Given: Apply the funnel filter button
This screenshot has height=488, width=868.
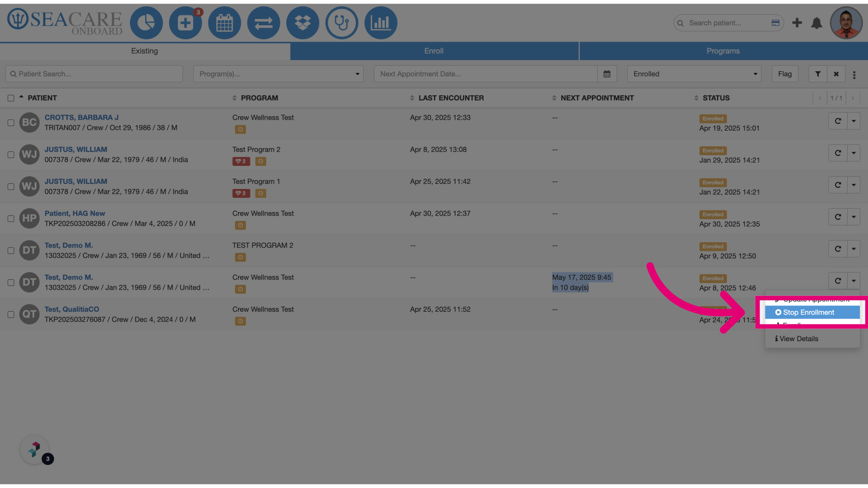Looking at the screenshot, I should click(818, 74).
